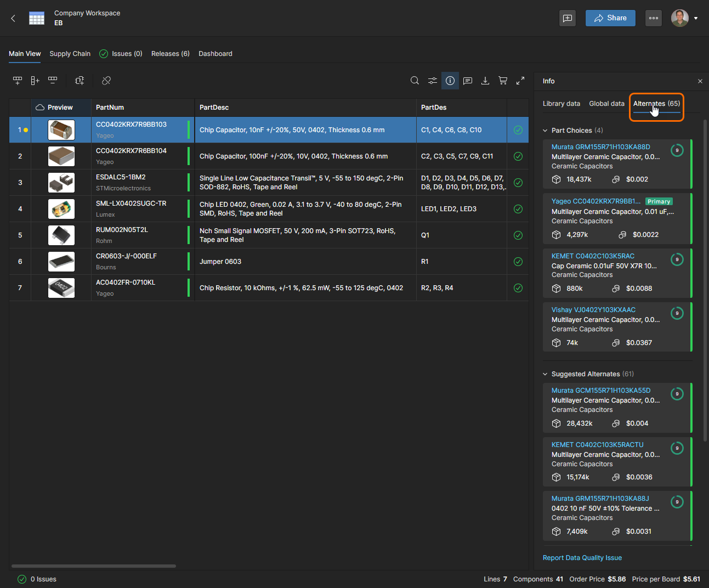Viewport: 709px width, 588px height.
Task: Expand the BOM view to fullscreen
Action: tap(520, 81)
